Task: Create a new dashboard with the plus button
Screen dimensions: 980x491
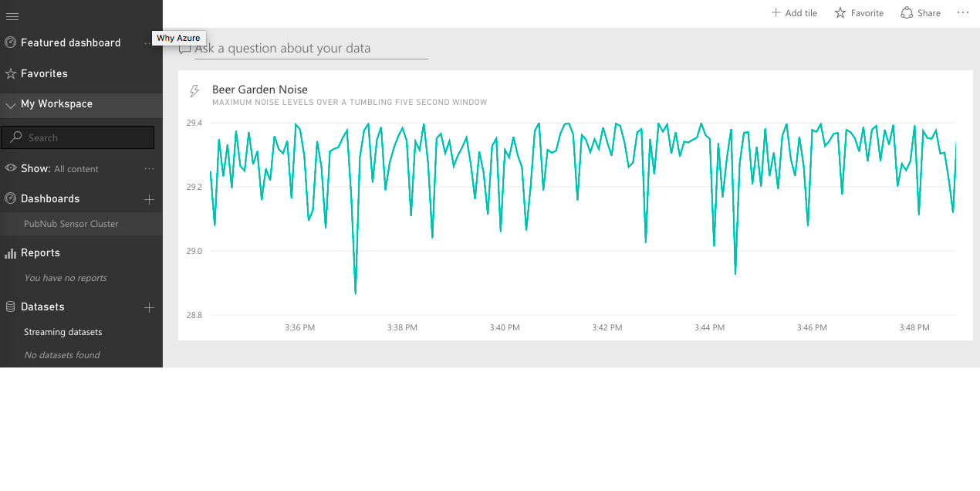Action: [148, 199]
